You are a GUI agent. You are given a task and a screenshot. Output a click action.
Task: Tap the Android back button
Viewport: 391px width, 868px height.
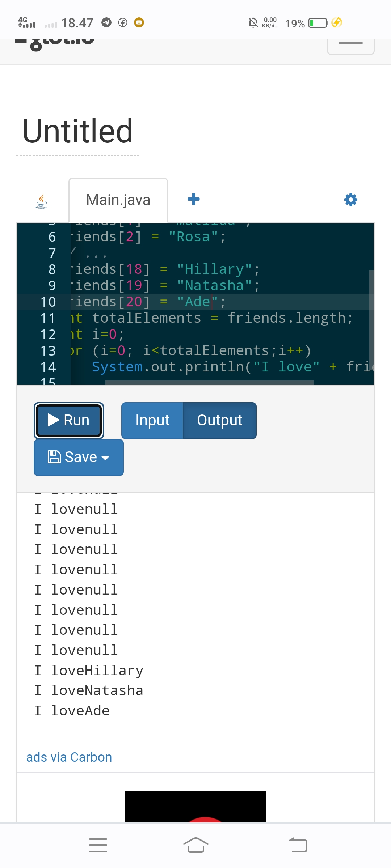(298, 845)
